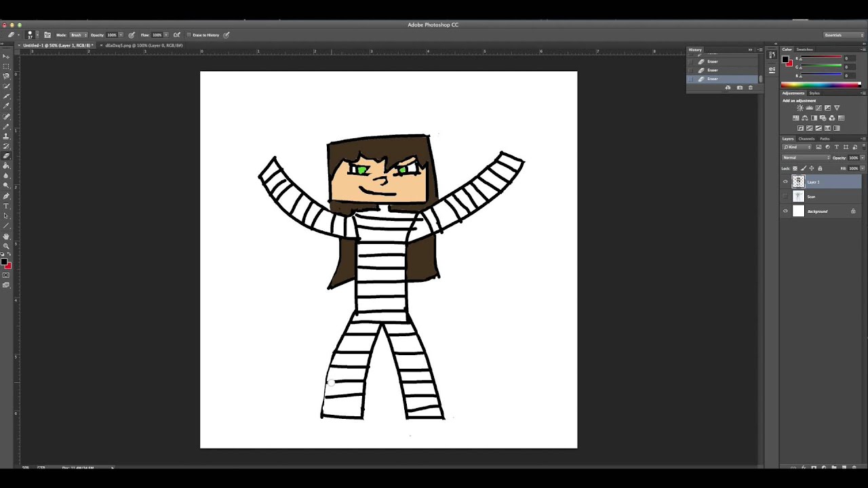868x488 pixels.
Task: Select the Dodge tool
Action: click(6, 186)
